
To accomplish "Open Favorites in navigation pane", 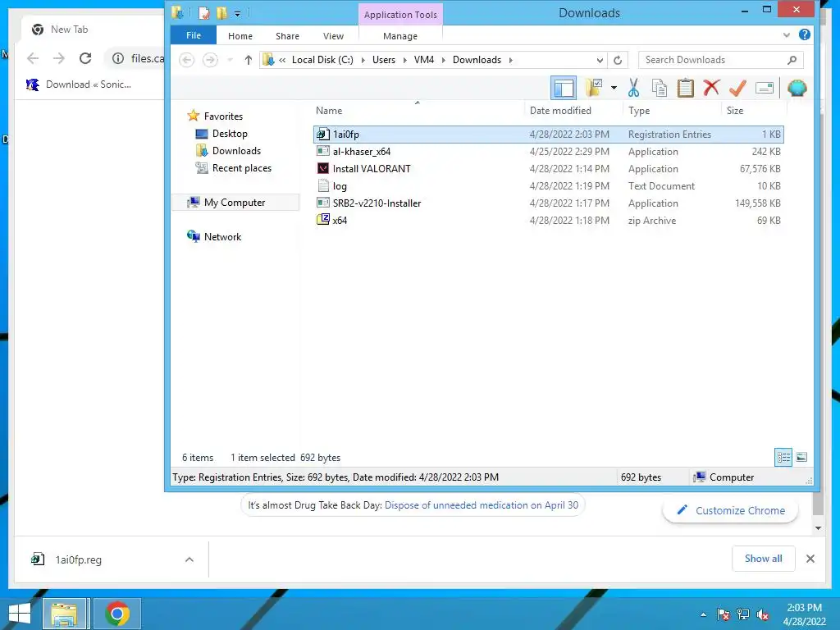I will click(x=215, y=116).
